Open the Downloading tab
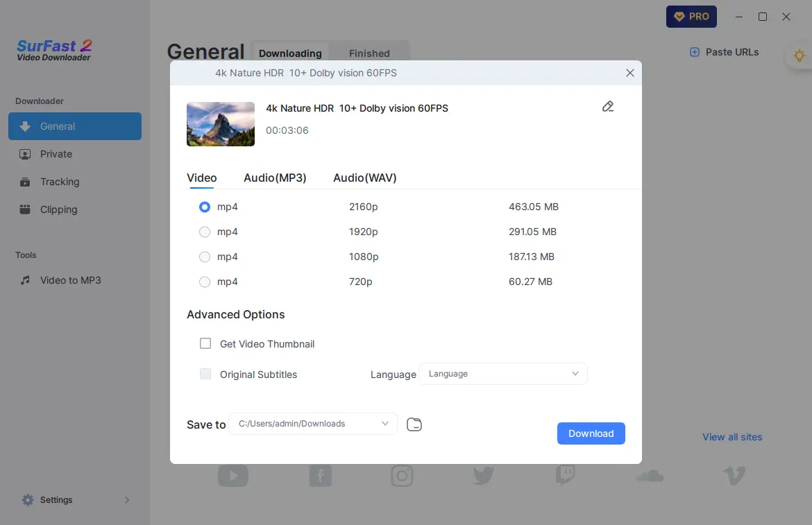 click(290, 53)
